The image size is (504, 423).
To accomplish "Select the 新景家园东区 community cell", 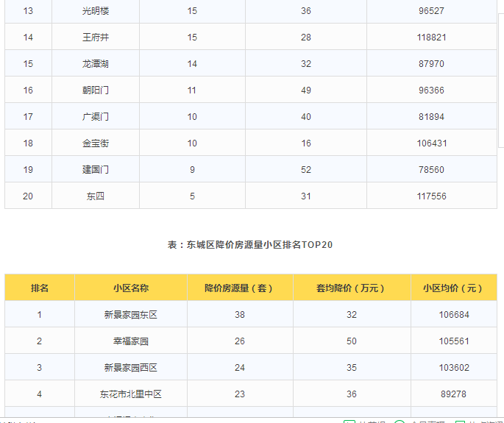I will [x=131, y=315].
